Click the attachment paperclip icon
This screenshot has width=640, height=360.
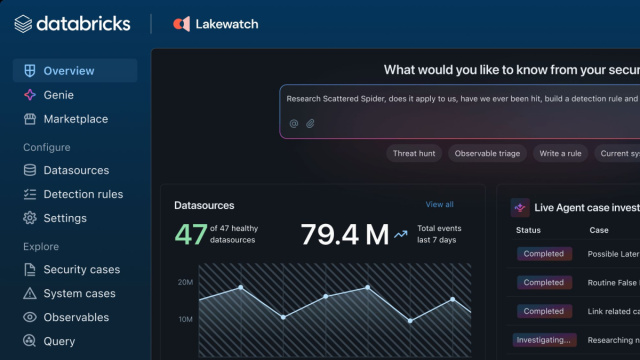pos(310,123)
